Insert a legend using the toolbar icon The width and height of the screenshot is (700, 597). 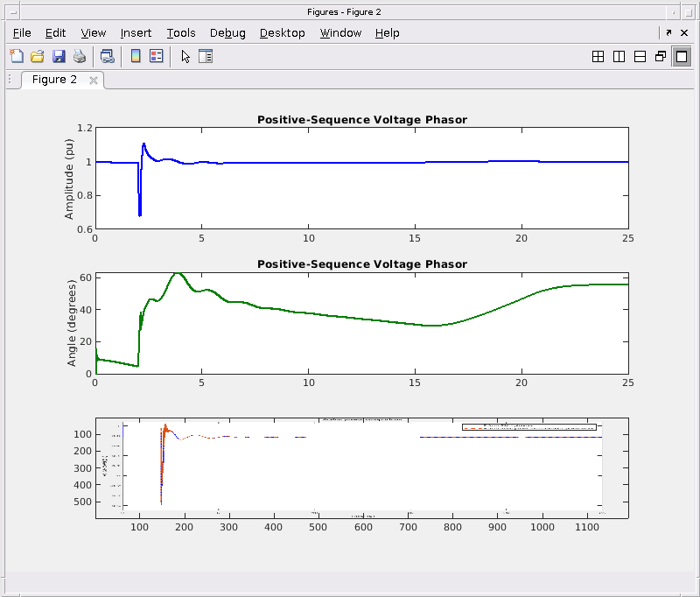coord(157,56)
